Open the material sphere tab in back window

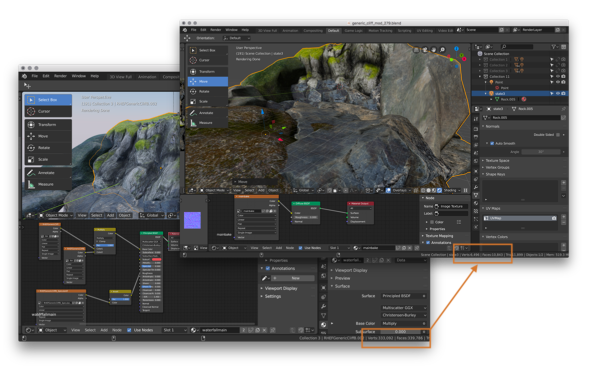[323, 324]
